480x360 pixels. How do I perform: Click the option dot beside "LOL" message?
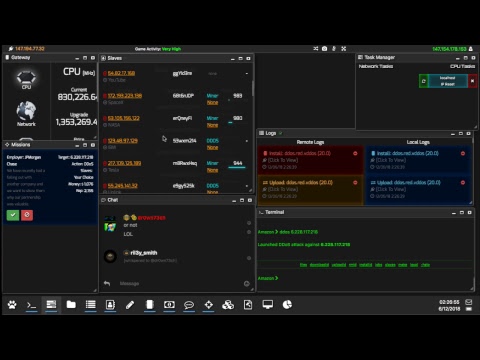(249, 232)
